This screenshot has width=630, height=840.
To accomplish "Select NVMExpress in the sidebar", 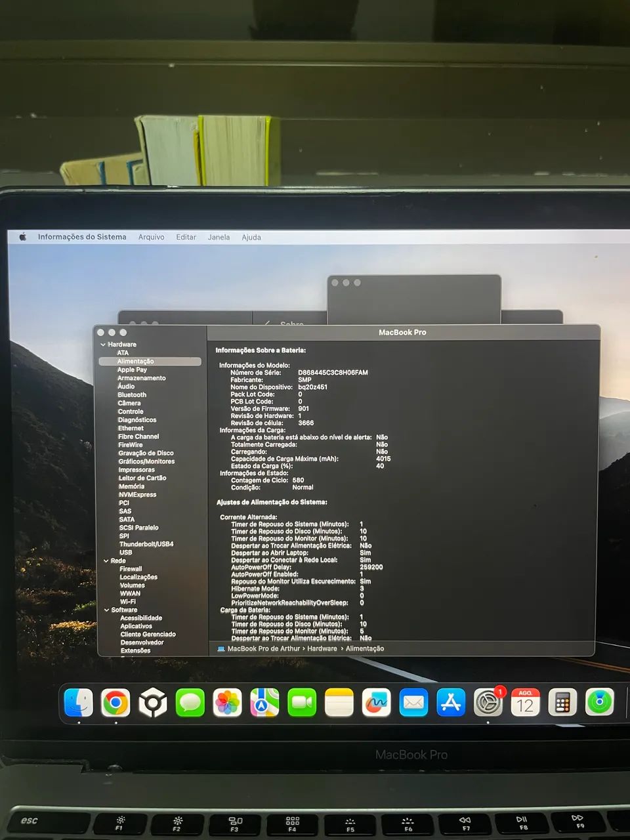I will [x=137, y=495].
